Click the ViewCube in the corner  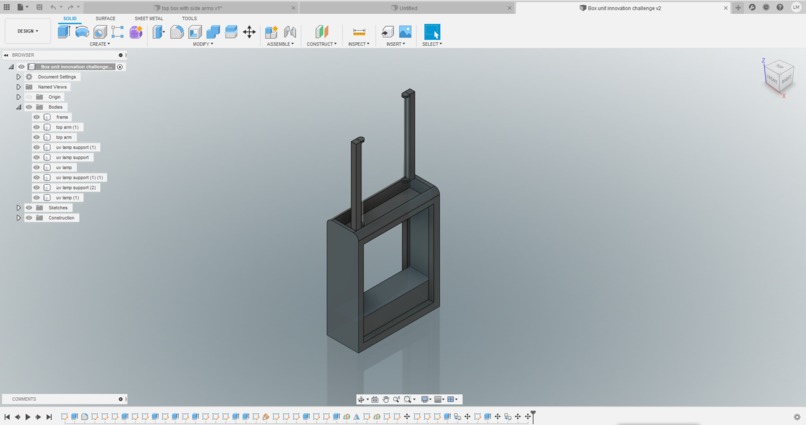tap(779, 77)
